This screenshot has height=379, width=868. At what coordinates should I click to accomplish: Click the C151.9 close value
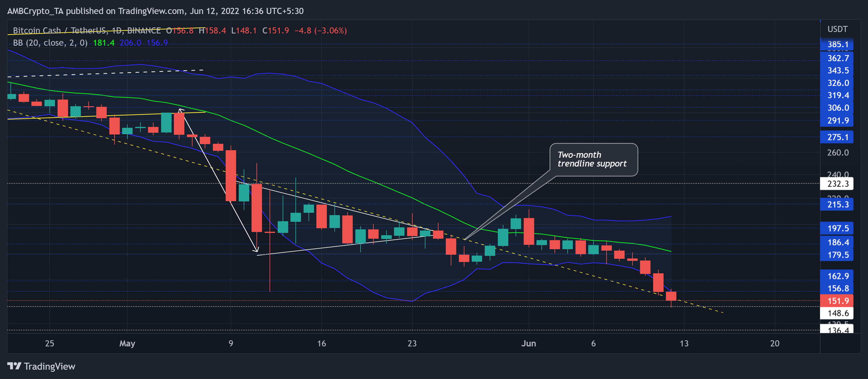pos(276,31)
